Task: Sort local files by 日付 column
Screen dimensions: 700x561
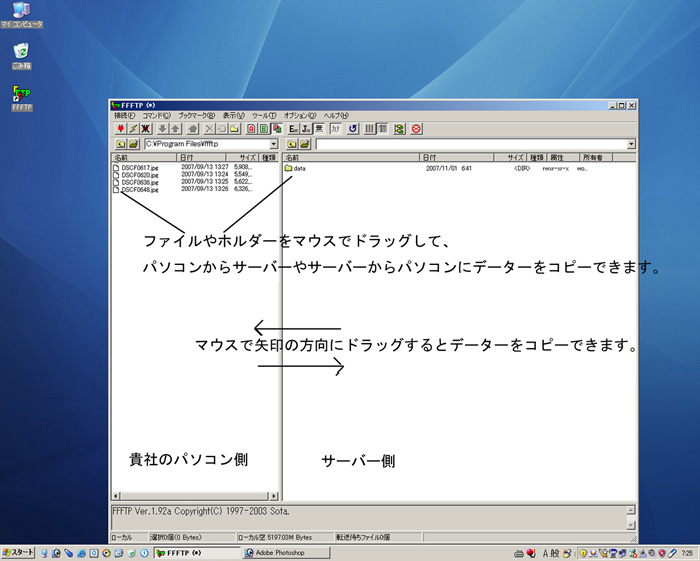Action: [x=201, y=158]
